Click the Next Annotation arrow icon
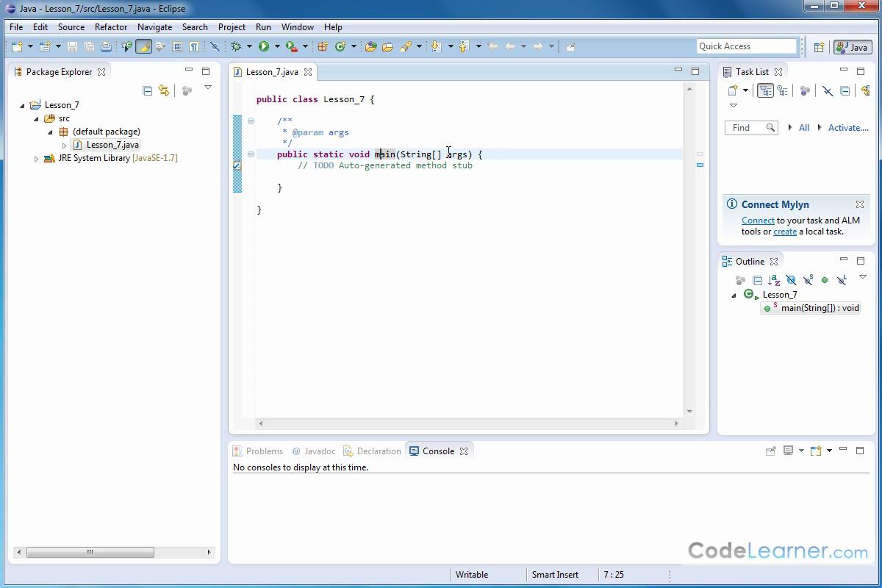 (x=436, y=46)
